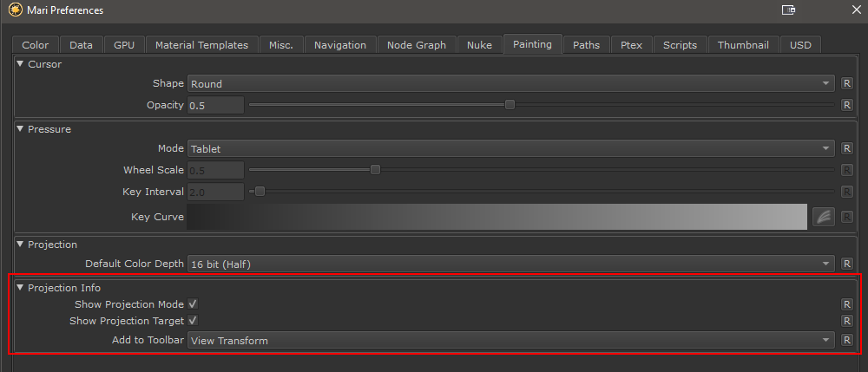
Task: Reset the Add to Toolbar setting
Action: pos(847,340)
